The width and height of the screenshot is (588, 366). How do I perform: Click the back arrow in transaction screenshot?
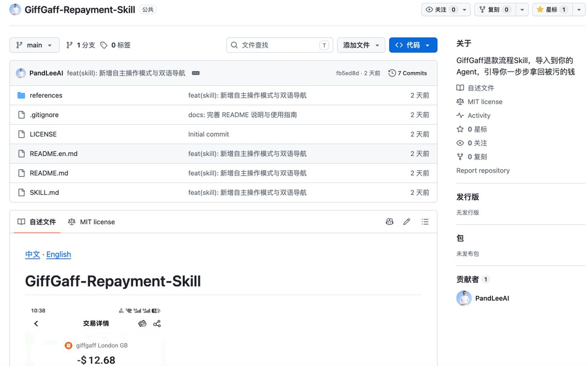(36, 323)
